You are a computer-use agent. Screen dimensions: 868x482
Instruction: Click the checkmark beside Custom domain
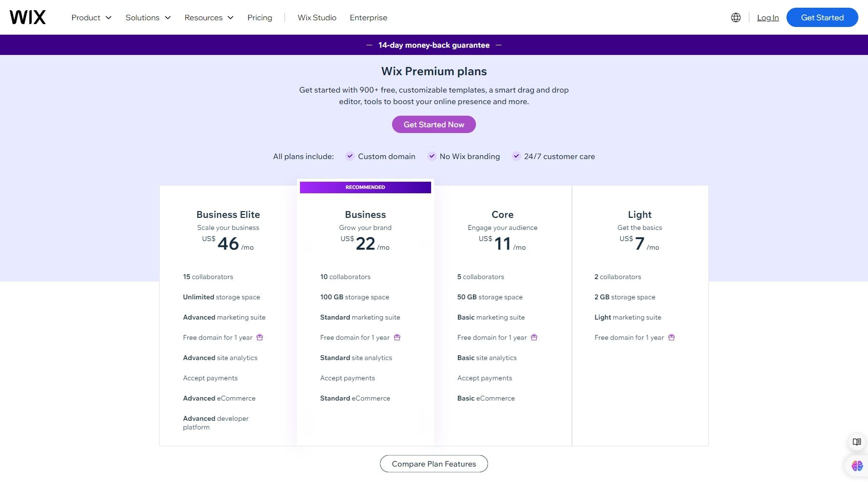coord(350,156)
